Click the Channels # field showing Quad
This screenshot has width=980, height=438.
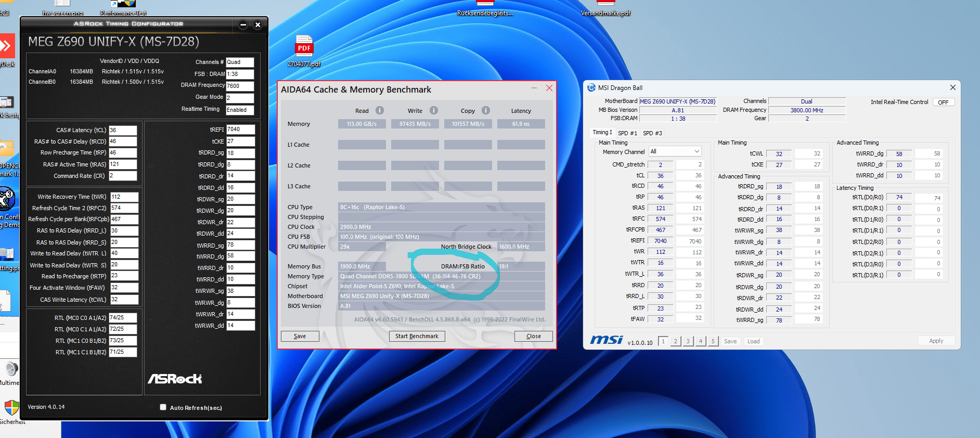click(x=240, y=62)
